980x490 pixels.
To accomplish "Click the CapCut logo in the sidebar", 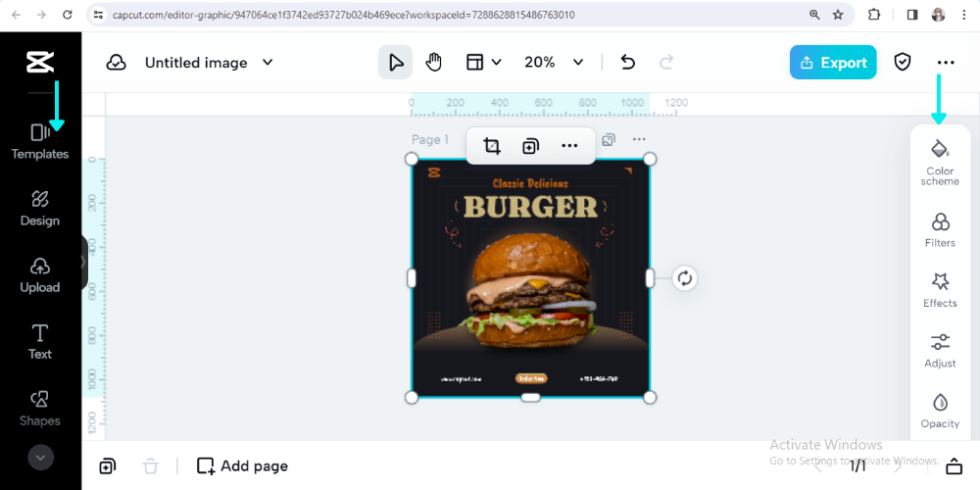I will tap(40, 62).
